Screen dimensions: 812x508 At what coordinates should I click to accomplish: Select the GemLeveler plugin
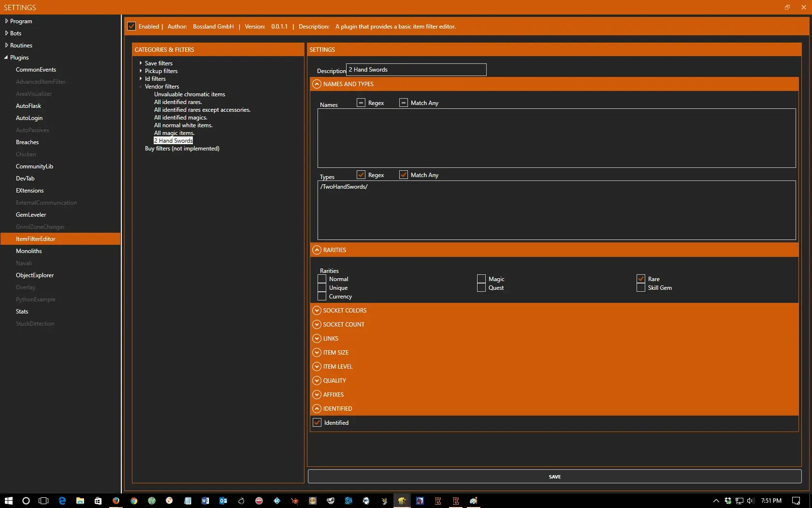[31, 215]
